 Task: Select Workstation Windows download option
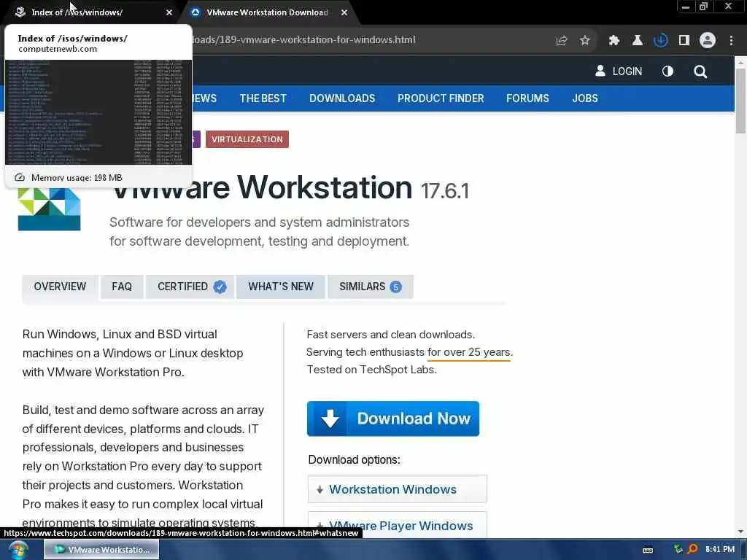point(398,489)
